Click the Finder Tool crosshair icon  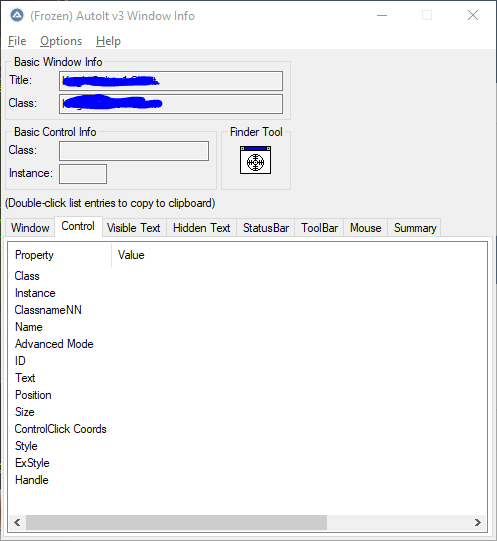coord(255,160)
